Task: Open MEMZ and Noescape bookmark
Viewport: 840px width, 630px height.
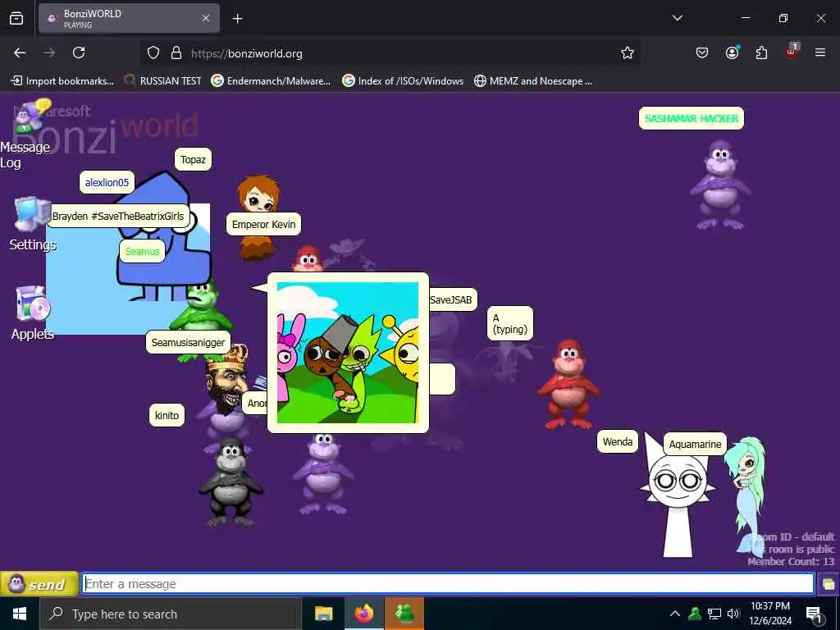Action: point(533,81)
